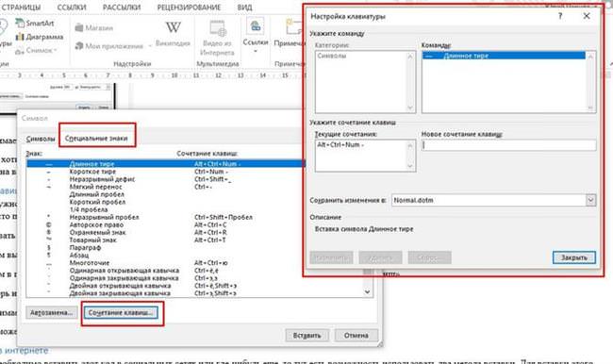Insert Видео из Интернета
The height and width of the screenshot is (364, 613).
tap(217, 38)
